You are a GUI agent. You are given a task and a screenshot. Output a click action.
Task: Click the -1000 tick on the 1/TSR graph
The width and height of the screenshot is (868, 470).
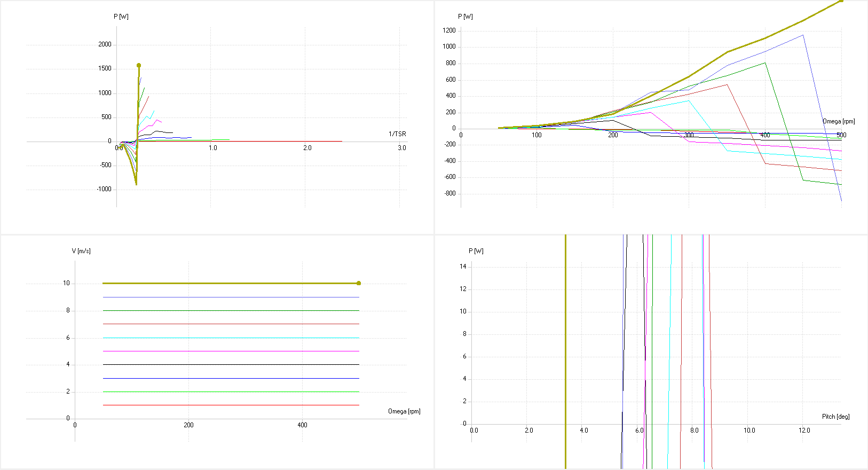click(x=104, y=189)
